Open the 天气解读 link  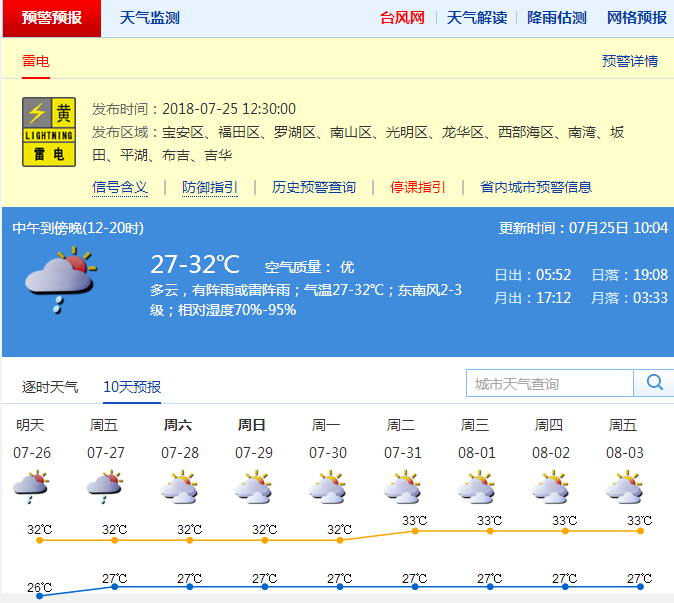point(476,18)
